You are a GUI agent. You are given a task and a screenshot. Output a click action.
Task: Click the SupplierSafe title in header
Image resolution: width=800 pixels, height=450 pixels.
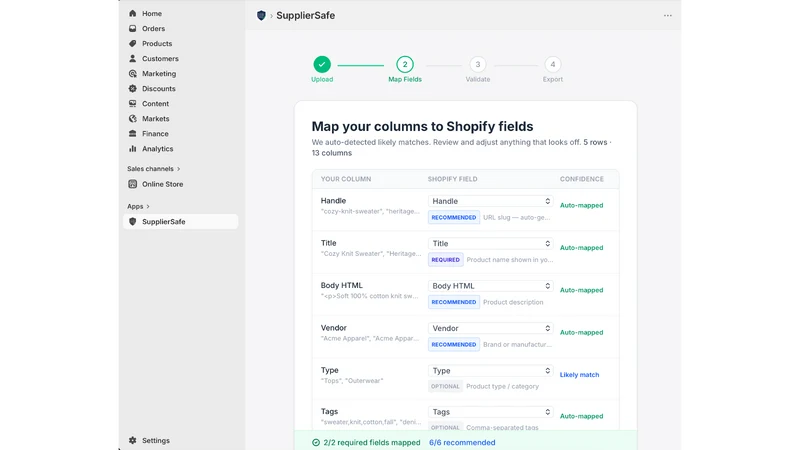[x=306, y=15]
